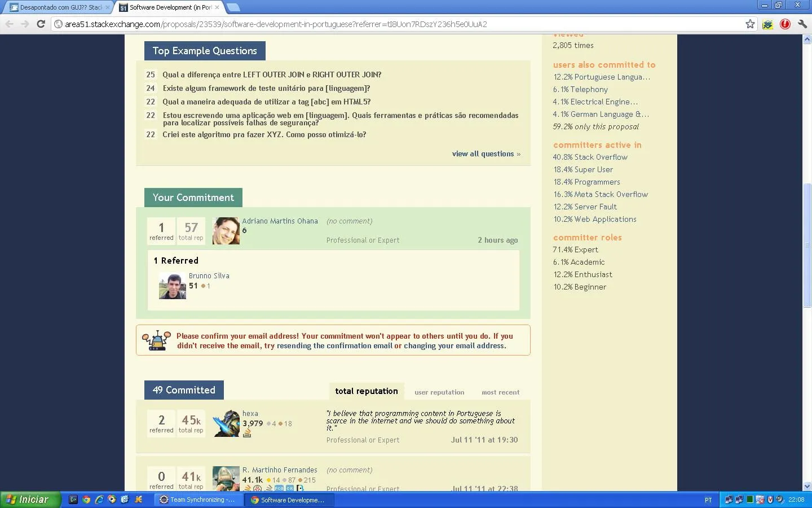Click the green square system tray icon
This screenshot has height=508, width=812.
pos(749,500)
